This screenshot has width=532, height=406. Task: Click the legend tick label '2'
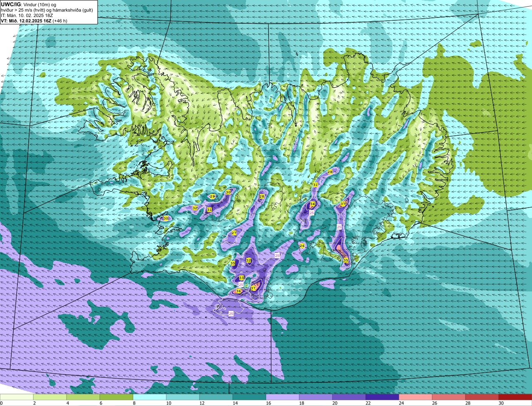click(34, 403)
